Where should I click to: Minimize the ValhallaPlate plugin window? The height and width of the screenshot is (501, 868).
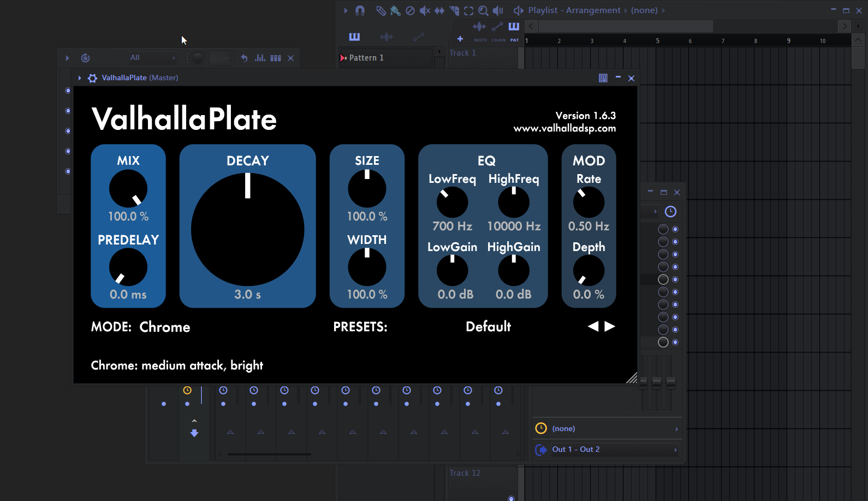(618, 77)
